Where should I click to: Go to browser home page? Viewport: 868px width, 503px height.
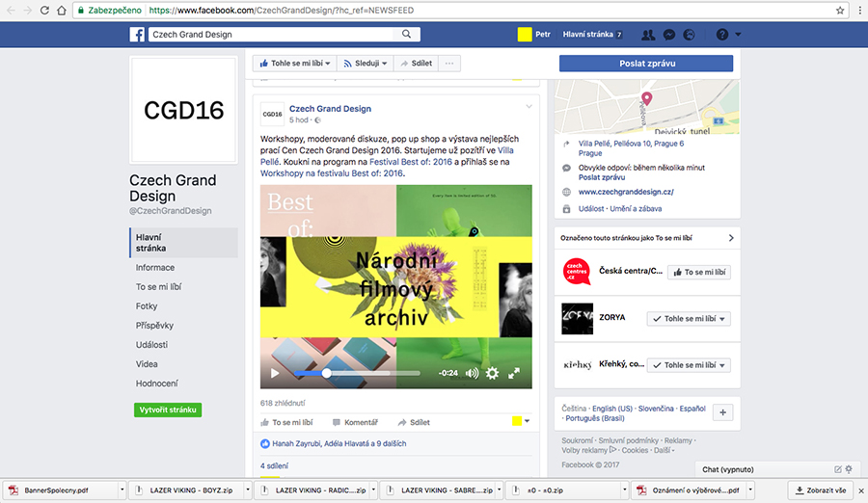(x=62, y=10)
